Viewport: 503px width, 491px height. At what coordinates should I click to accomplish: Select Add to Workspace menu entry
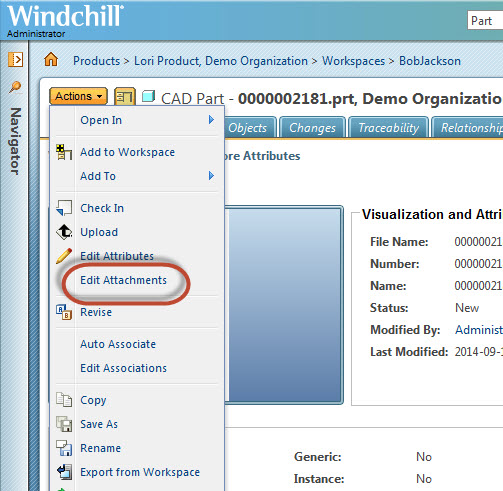click(x=127, y=152)
